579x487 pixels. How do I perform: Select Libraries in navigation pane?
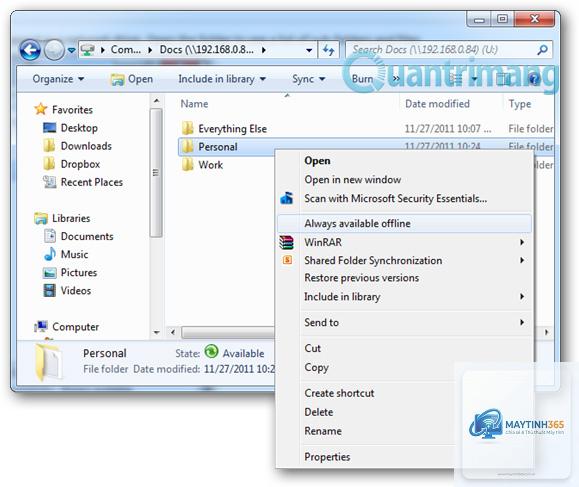tap(71, 218)
